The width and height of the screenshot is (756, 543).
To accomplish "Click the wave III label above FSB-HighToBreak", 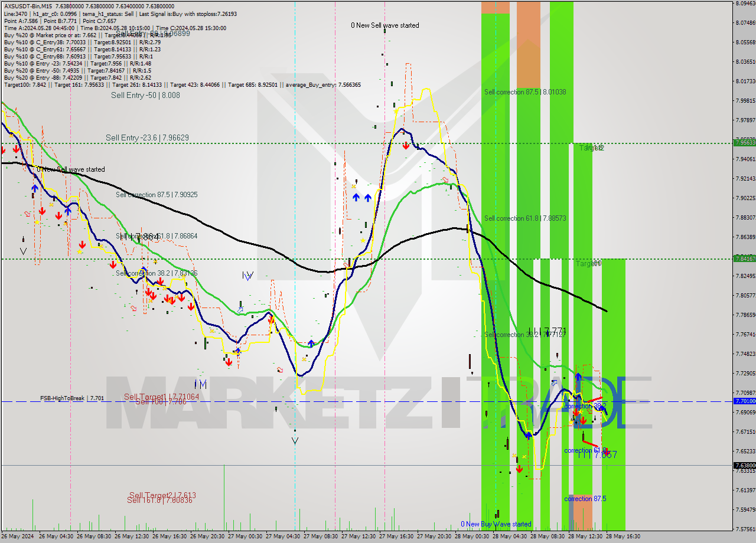I will [200, 385].
